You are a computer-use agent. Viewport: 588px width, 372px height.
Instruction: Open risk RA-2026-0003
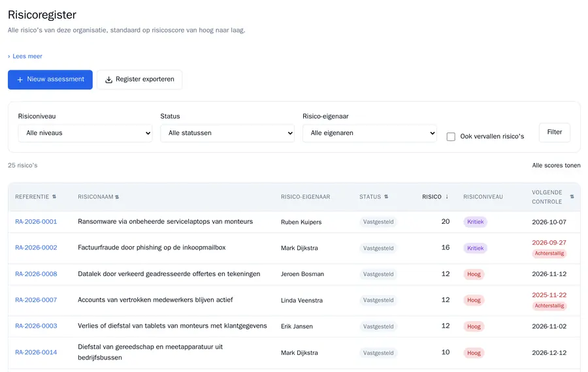(36, 326)
